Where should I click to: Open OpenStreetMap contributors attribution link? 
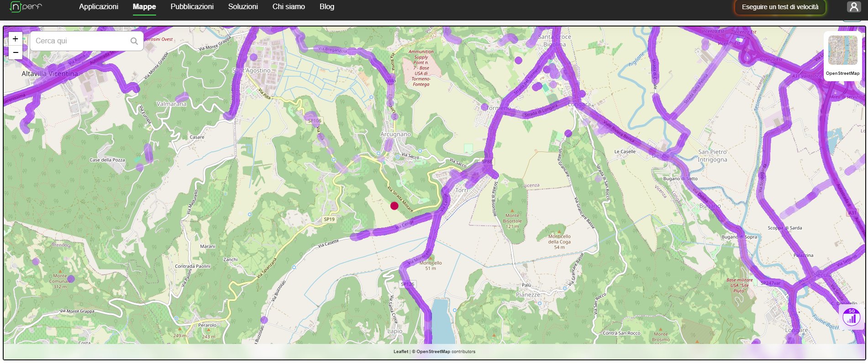pos(433,352)
